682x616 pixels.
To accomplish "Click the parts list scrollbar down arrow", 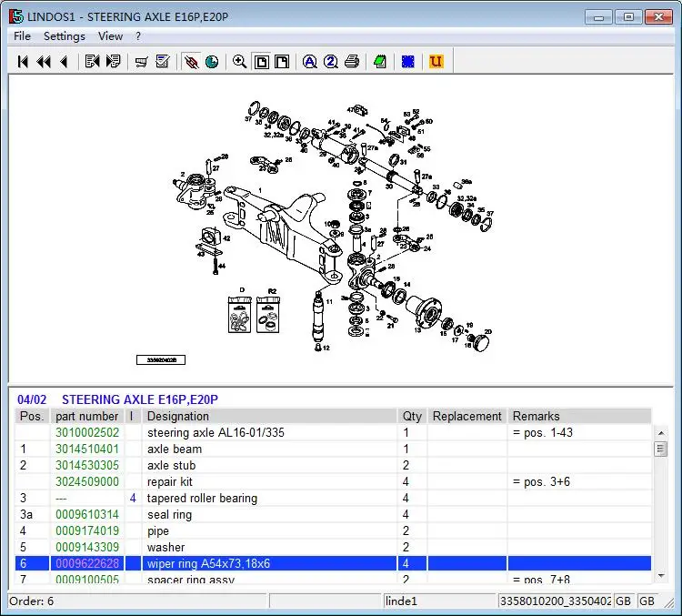I will click(x=661, y=576).
